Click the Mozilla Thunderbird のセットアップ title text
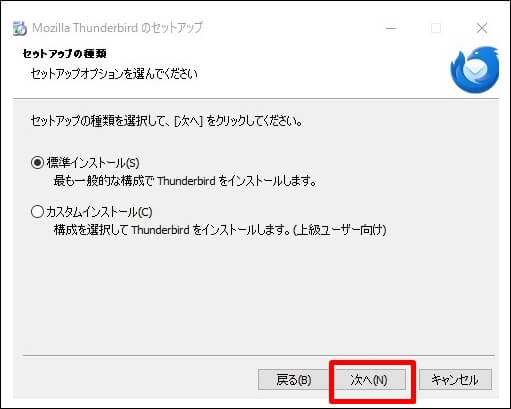 tap(117, 28)
